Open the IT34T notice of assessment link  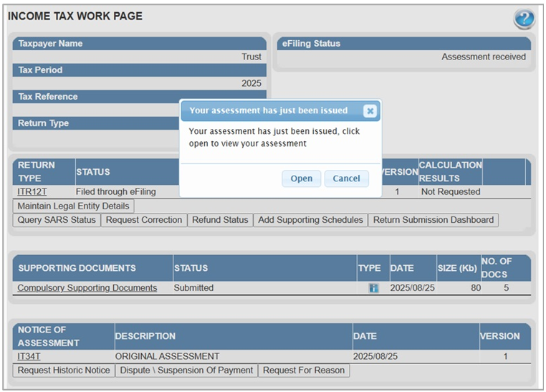click(29, 356)
